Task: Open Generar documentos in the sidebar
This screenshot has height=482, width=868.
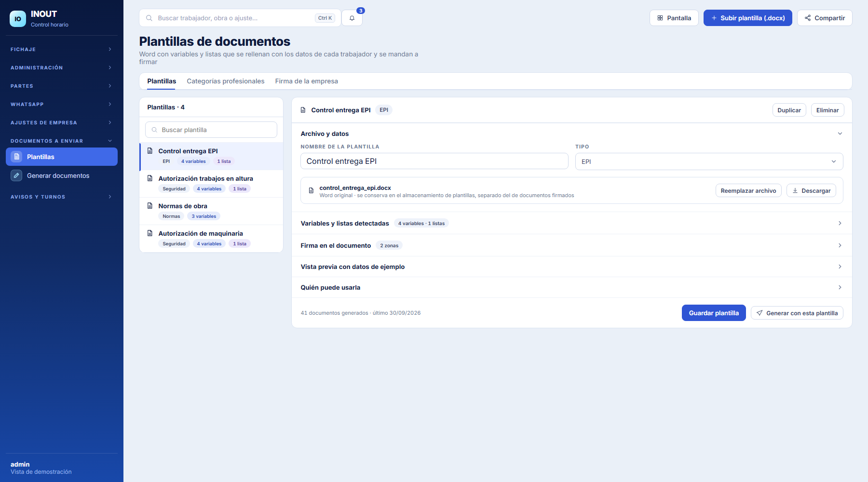Action: coord(62,175)
